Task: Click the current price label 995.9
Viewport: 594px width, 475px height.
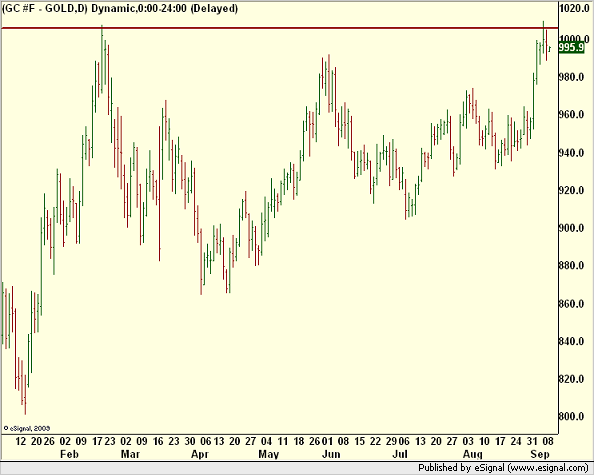Action: [571, 48]
